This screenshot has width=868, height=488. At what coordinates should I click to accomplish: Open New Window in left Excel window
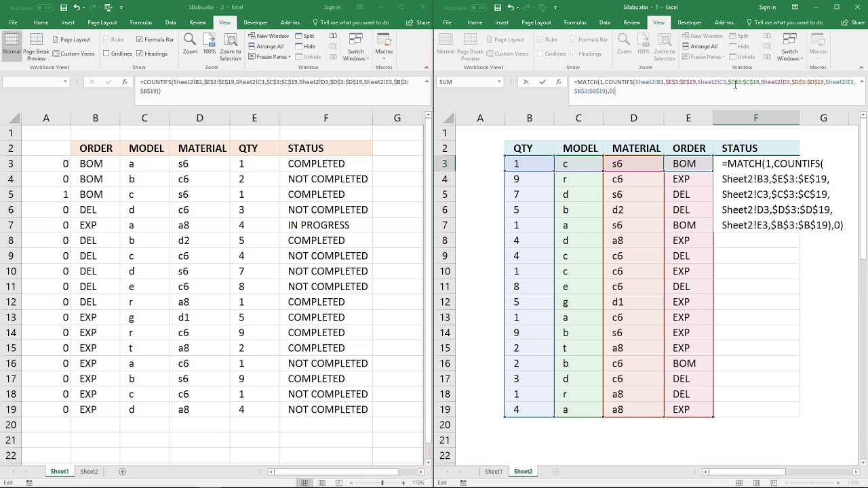[x=269, y=36]
